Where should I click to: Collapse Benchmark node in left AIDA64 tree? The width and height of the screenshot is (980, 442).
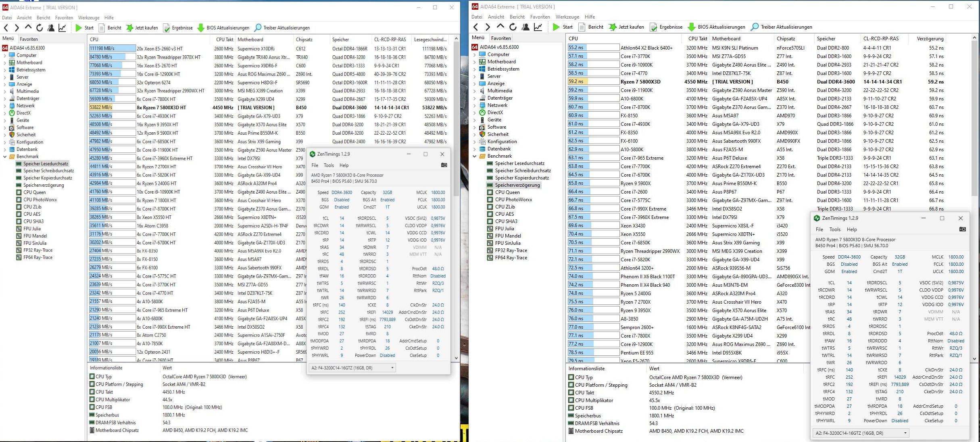coord(5,156)
